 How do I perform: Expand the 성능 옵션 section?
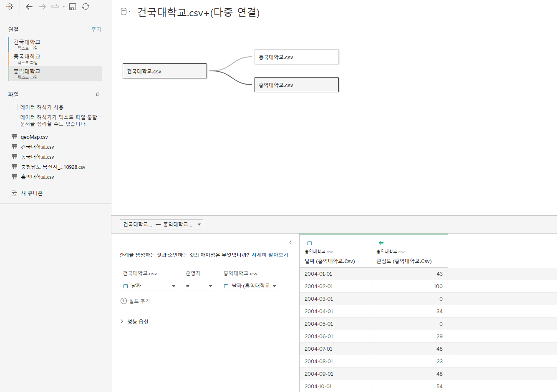pos(134,322)
